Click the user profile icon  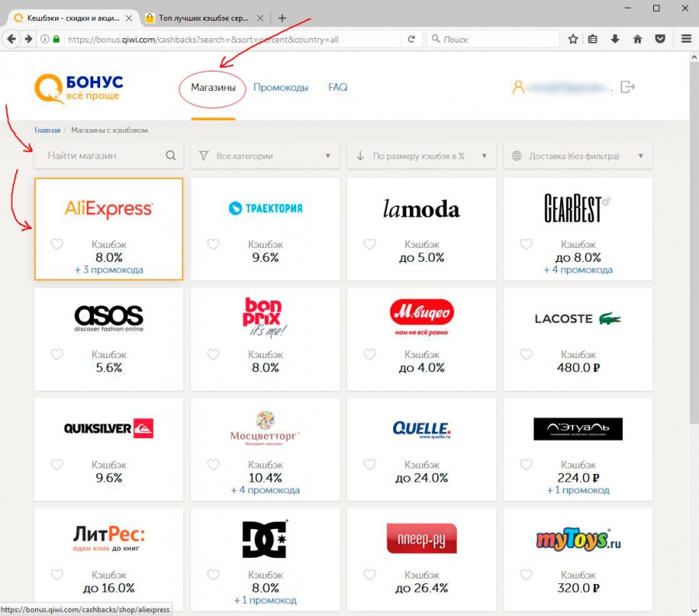click(x=518, y=87)
